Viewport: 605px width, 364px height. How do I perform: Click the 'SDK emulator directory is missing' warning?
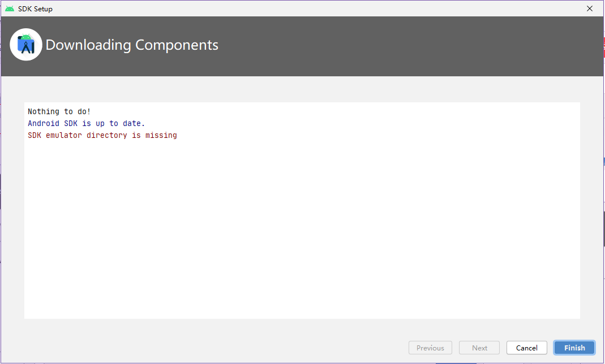(x=102, y=135)
